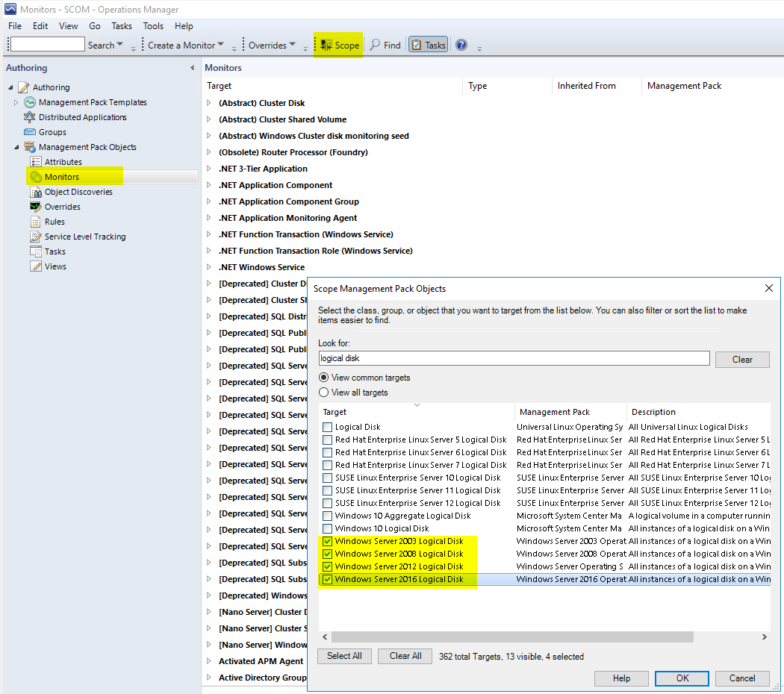
Task: Select the View common targets radio button
Action: click(x=324, y=378)
